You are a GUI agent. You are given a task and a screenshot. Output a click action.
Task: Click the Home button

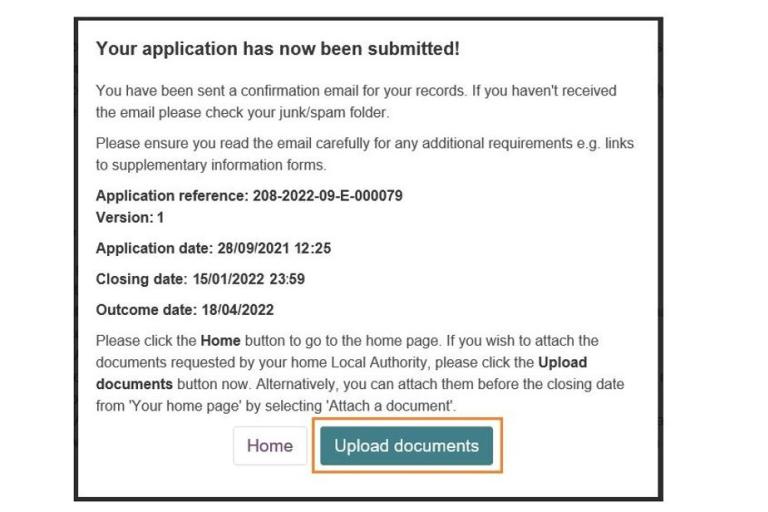(x=269, y=446)
